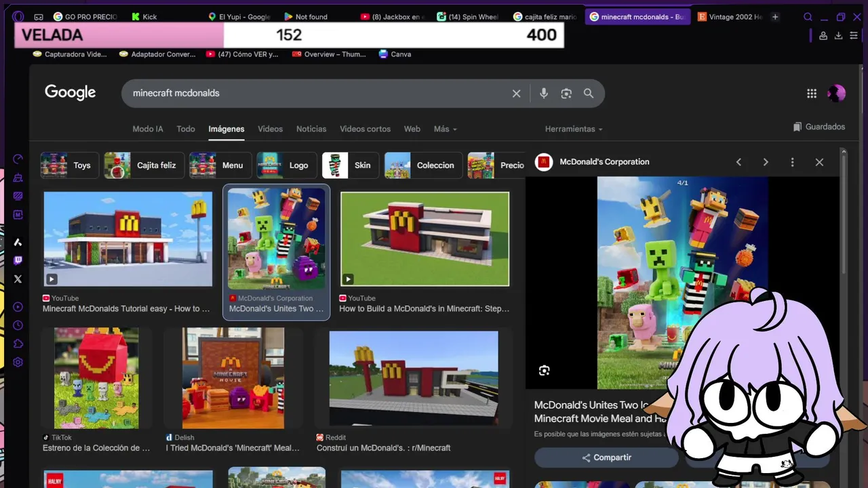This screenshot has height=488, width=868.
Task: Filter images by the Menu chip
Action: (x=220, y=165)
